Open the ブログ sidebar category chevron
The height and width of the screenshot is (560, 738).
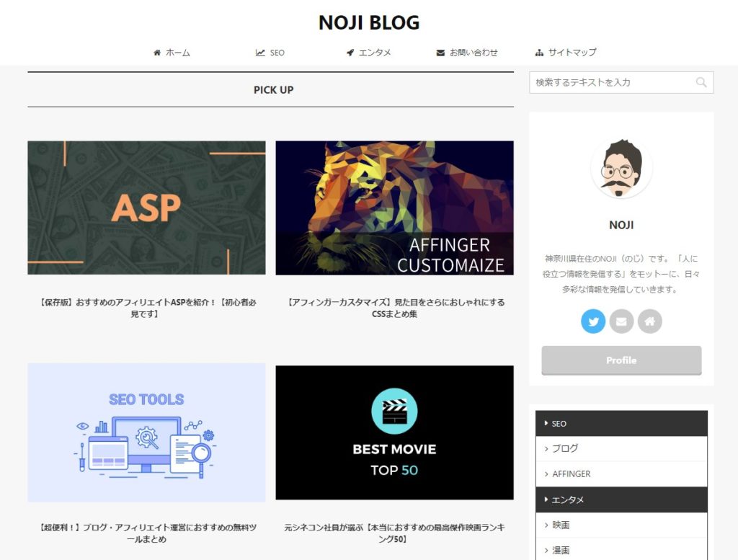point(546,448)
